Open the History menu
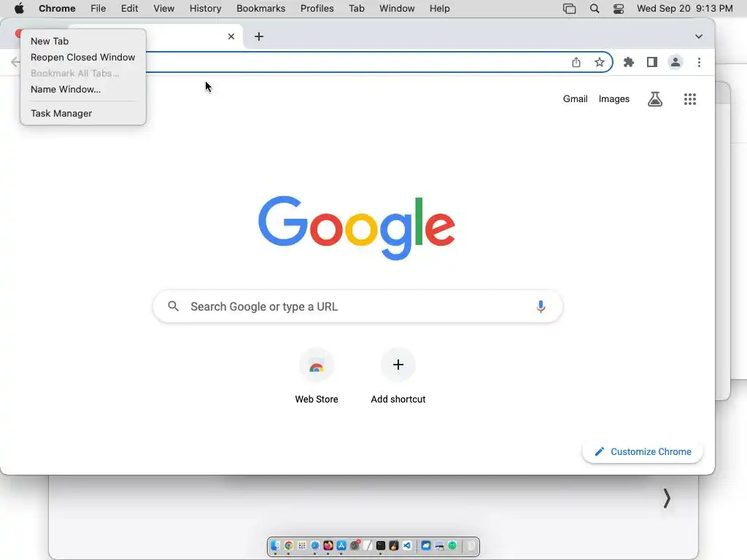747x560 pixels. point(205,9)
